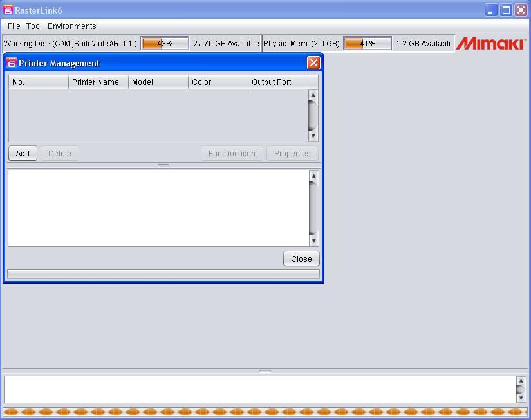Open the File menu
The height and width of the screenshot is (420, 531).
(x=14, y=26)
